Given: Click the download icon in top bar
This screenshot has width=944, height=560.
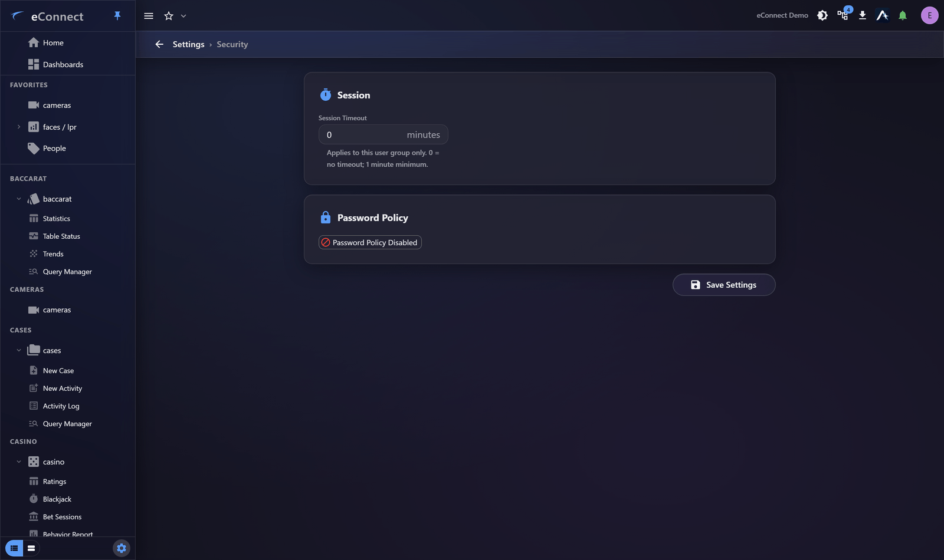Looking at the screenshot, I should (863, 15).
